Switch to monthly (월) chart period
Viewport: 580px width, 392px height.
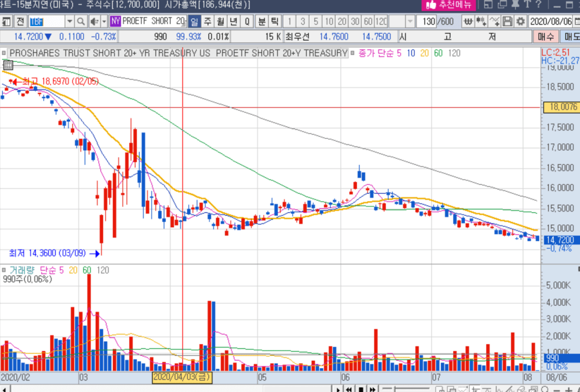coord(220,22)
